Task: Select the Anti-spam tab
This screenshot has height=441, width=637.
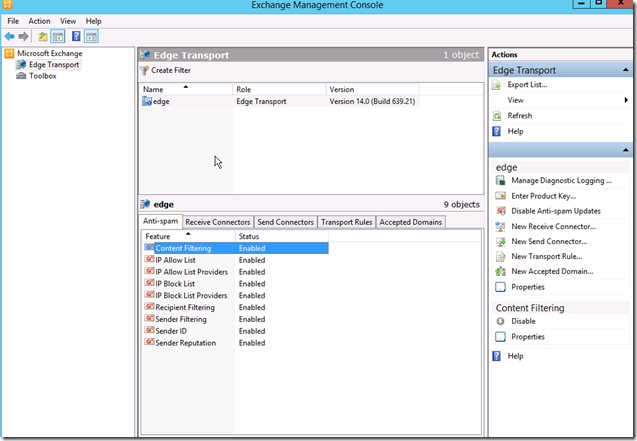Action: pos(160,221)
